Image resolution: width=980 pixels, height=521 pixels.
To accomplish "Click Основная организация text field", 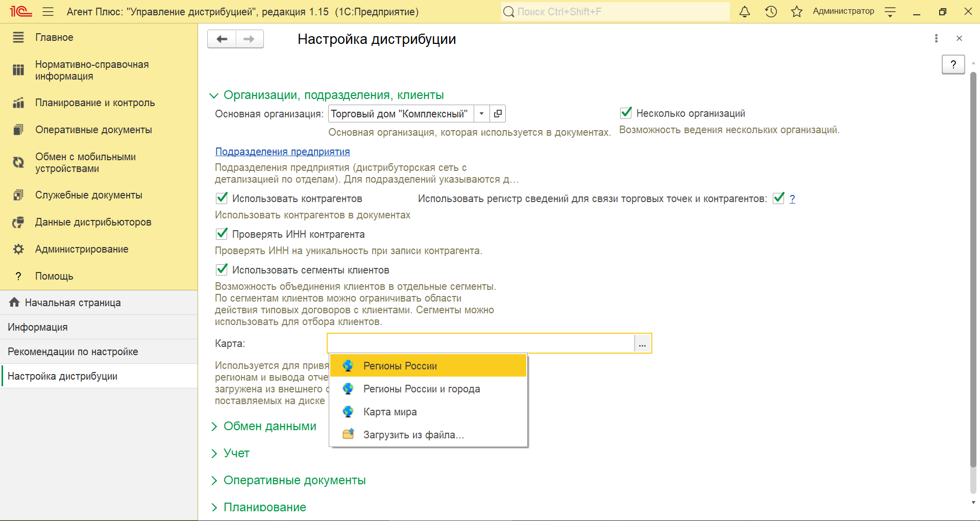I will tap(401, 113).
